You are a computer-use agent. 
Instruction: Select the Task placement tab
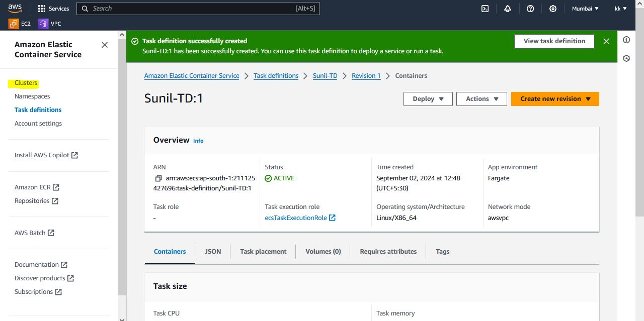(263, 252)
